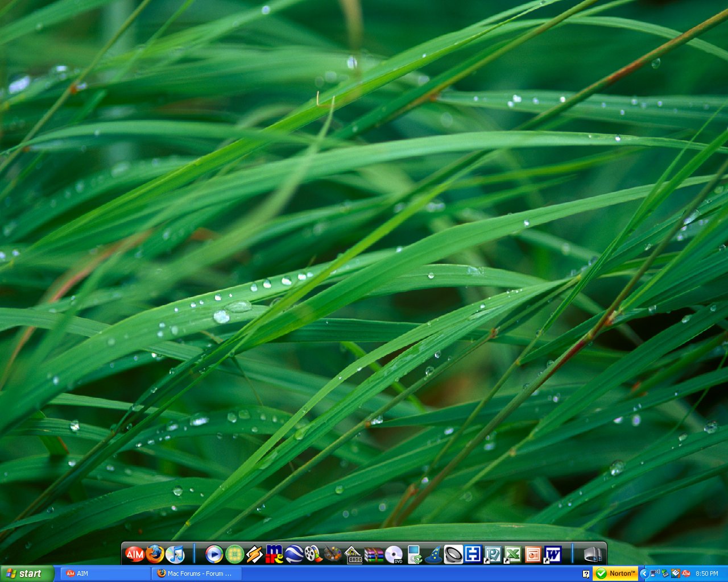This screenshot has height=582, width=728.
Task: Open mIRC from the dock
Action: click(x=274, y=554)
